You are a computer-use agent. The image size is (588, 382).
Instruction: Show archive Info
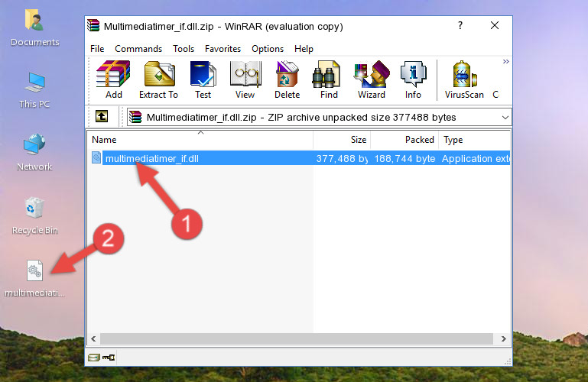coord(413,79)
